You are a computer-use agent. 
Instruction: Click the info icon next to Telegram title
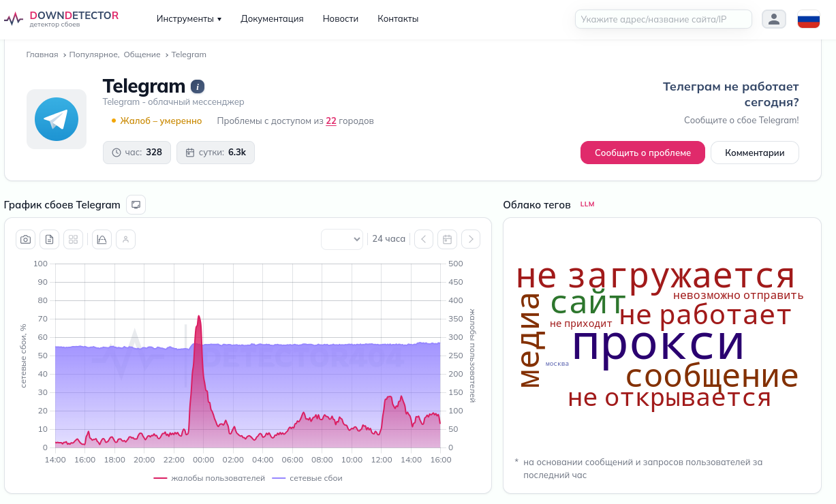198,86
